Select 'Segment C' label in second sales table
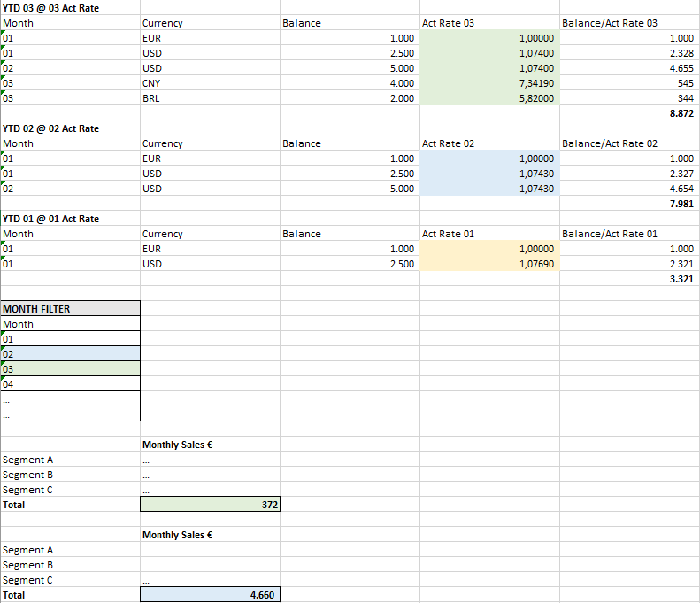Image resolution: width=700 pixels, height=603 pixels. tap(71, 580)
